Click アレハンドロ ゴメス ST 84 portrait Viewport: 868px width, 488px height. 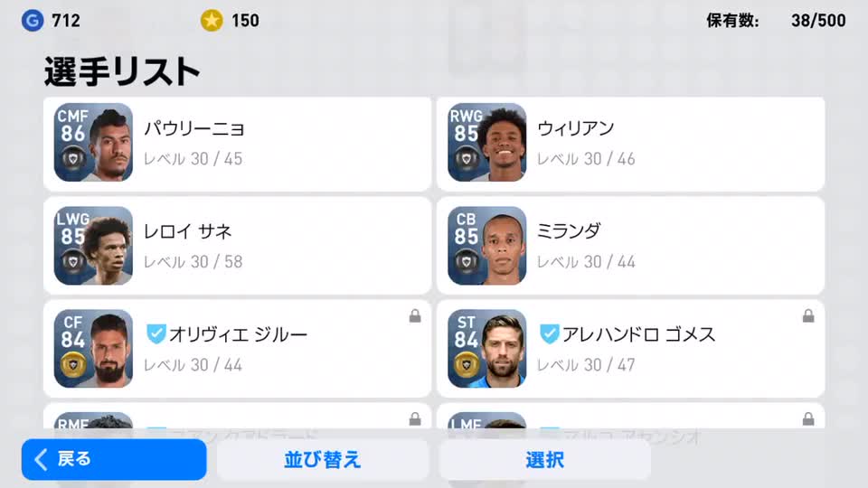[x=487, y=349]
